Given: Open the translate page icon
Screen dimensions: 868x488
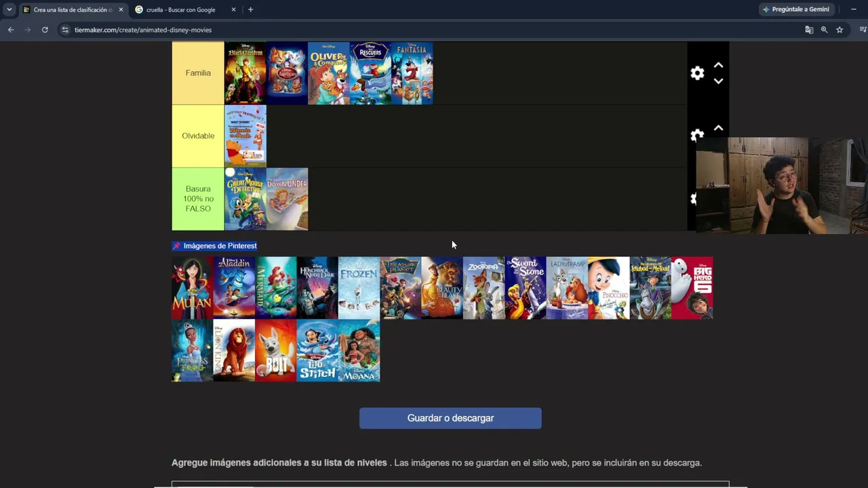Looking at the screenshot, I should tap(809, 30).
